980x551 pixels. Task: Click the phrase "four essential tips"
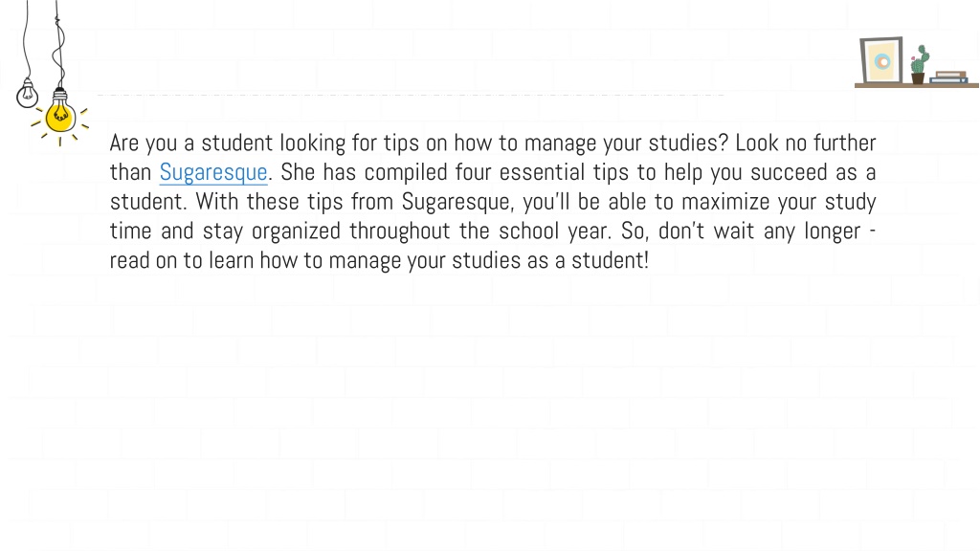[542, 172]
